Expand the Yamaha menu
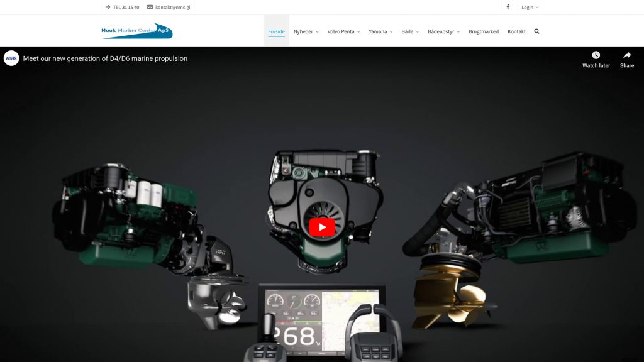This screenshot has height=362, width=644. [x=379, y=30]
